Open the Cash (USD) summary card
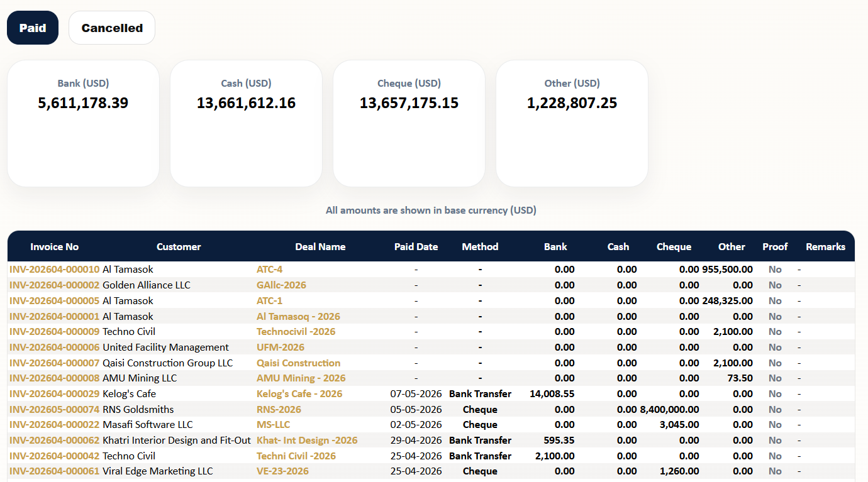The height and width of the screenshot is (482, 868). 246,123
